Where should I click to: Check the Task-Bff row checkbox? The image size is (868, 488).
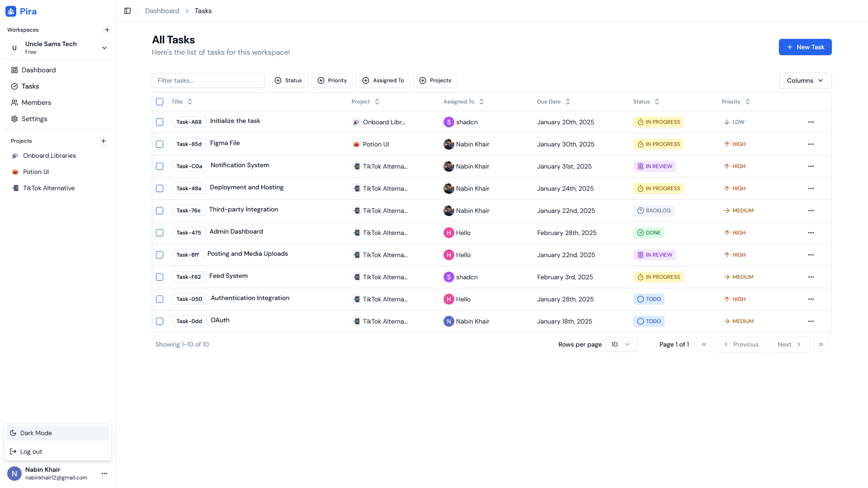160,255
